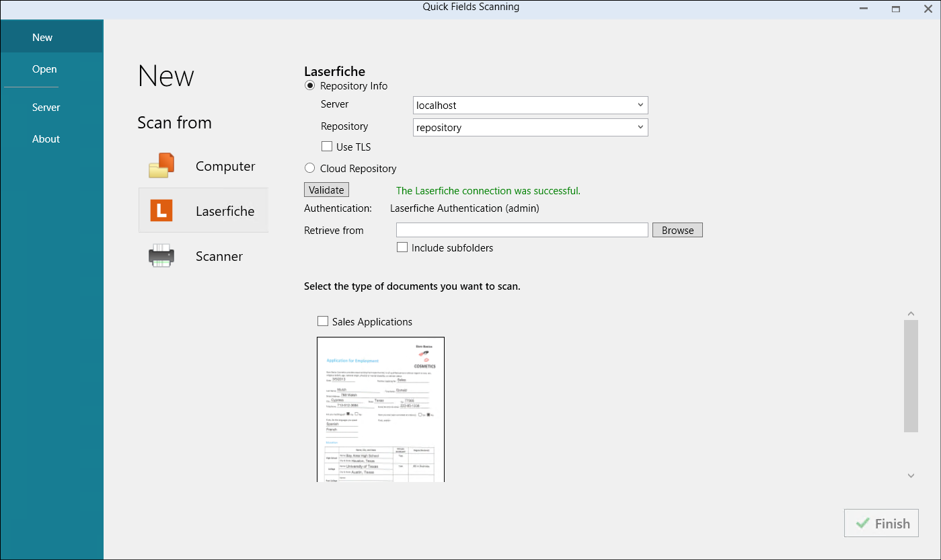Viewport: 941px width, 560px height.
Task: Go to the Open sidebar item
Action: (x=44, y=69)
